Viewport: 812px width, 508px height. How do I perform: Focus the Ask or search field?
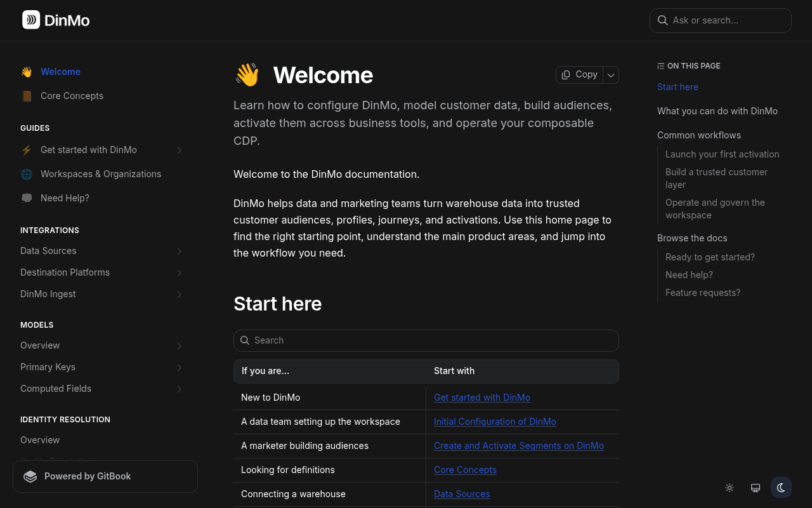721,20
